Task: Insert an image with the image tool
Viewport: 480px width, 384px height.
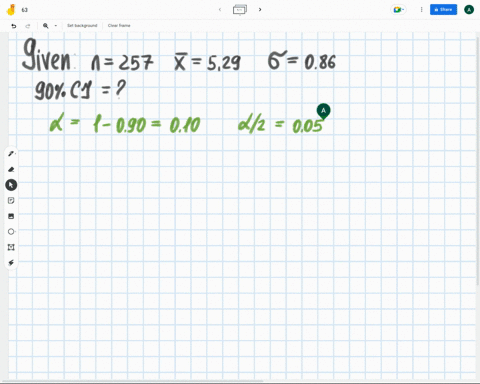Action: (11, 216)
